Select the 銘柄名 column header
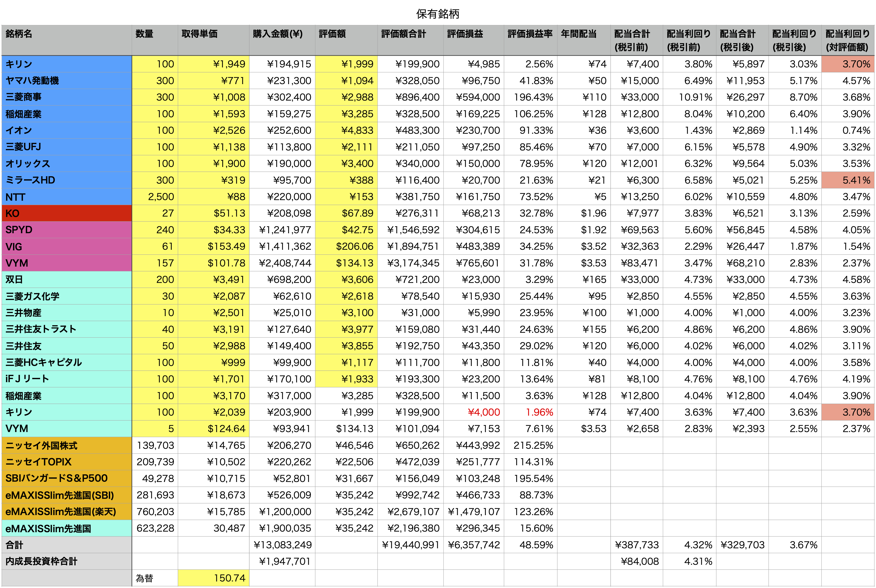 point(67,41)
